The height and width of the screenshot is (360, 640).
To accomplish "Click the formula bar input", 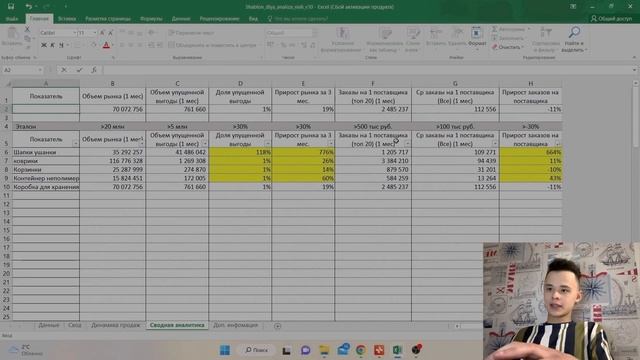I will click(367, 70).
